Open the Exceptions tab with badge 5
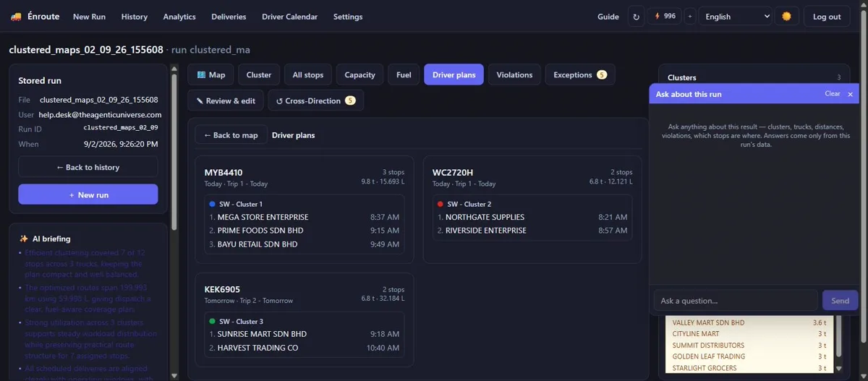 coord(580,74)
